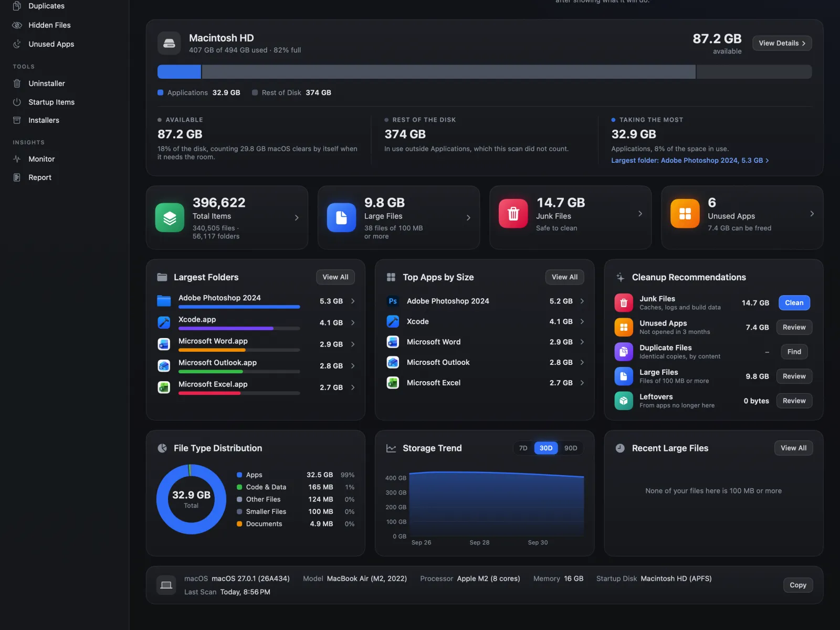Open the Largest folder Adobe Photoshop link
This screenshot has height=630, width=840.
690,161
